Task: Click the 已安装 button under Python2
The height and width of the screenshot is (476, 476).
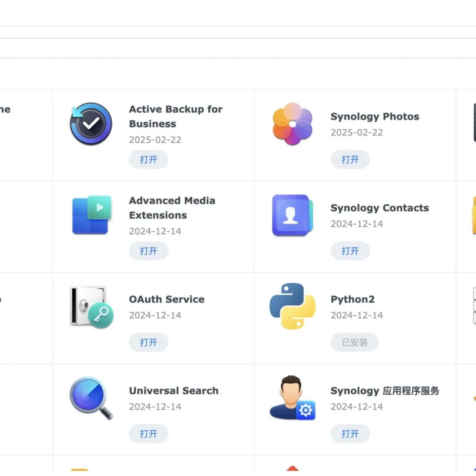Action: click(x=354, y=342)
